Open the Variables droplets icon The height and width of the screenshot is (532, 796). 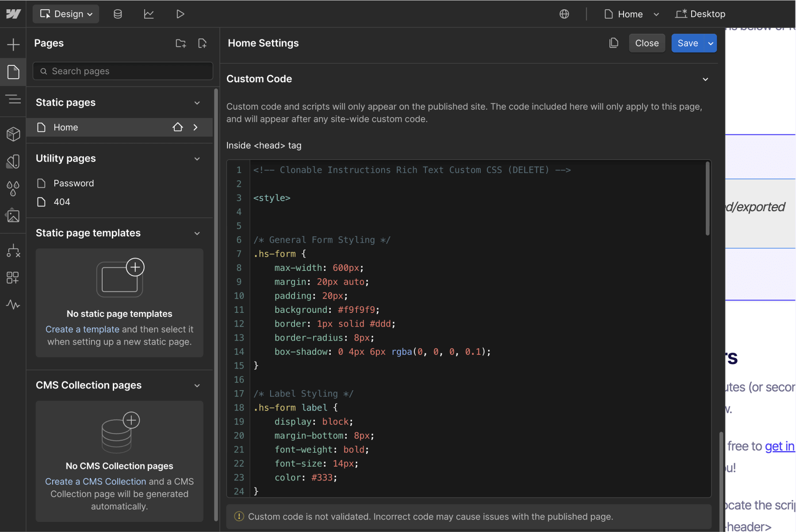[x=13, y=189]
